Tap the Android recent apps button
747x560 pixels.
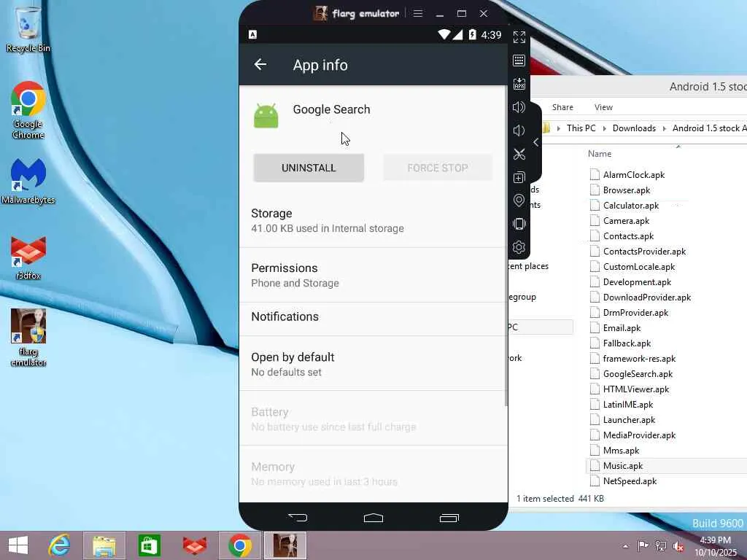(449, 518)
